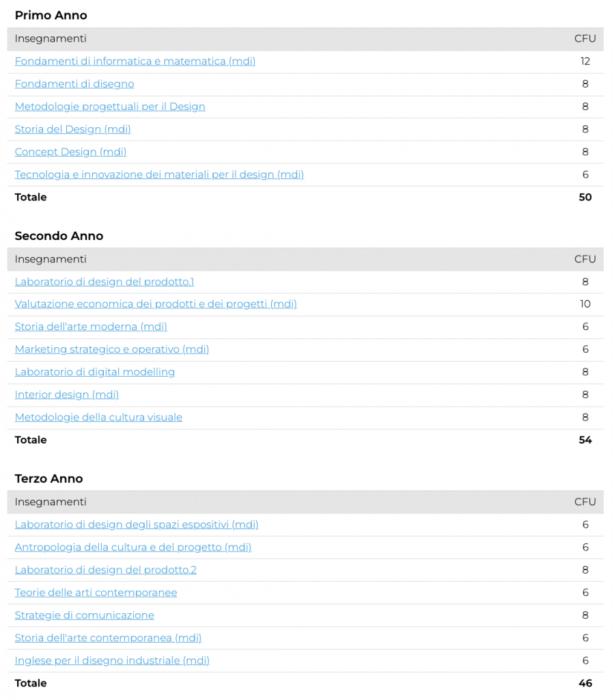Click Storia dell'arte contemporanea (mdi)
The width and height of the screenshot is (612, 700).
pos(108,638)
